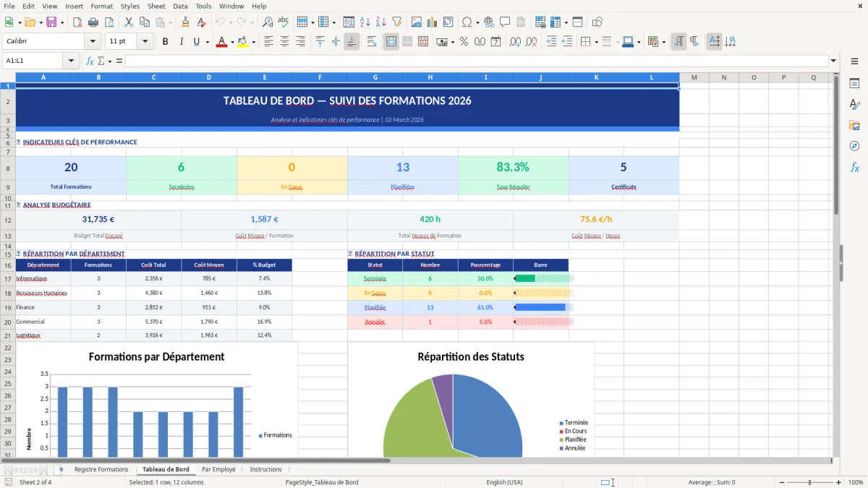Undo the last action

pyautogui.click(x=221, y=22)
